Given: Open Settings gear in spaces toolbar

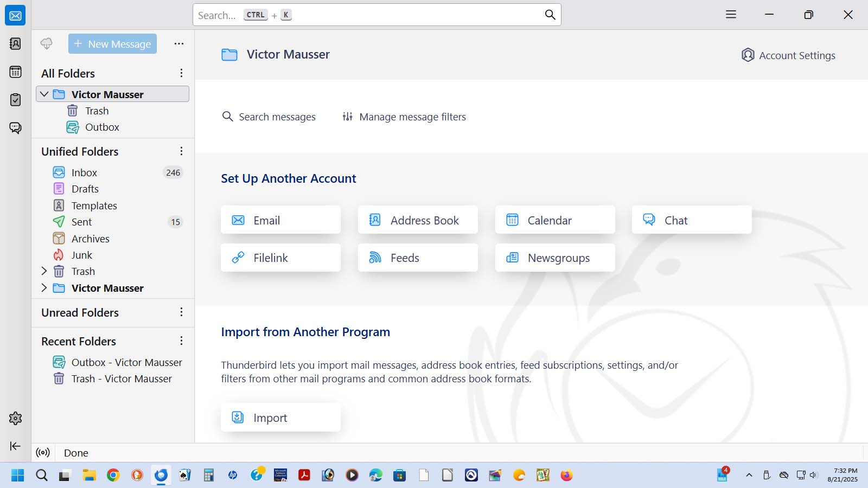Looking at the screenshot, I should [x=15, y=418].
